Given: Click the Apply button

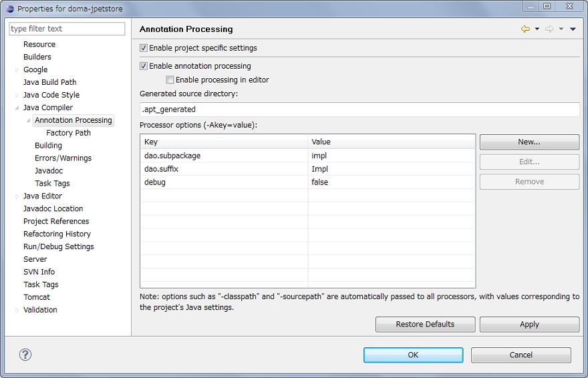Looking at the screenshot, I should [x=529, y=325].
